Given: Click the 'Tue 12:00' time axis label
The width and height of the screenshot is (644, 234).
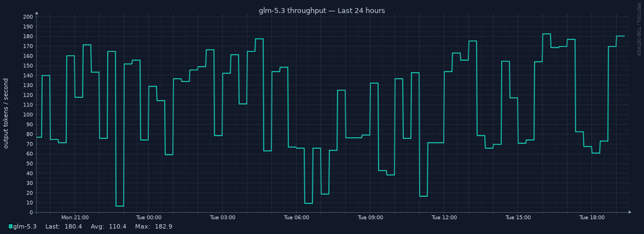Looking at the screenshot, I should click(444, 218).
